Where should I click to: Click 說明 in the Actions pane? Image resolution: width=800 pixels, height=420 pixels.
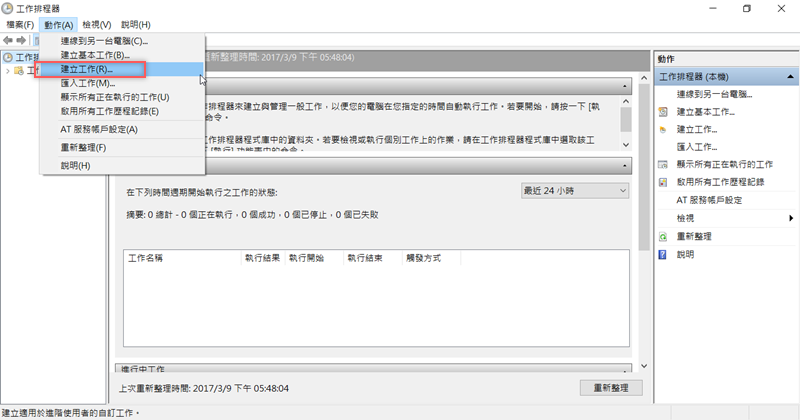point(685,254)
